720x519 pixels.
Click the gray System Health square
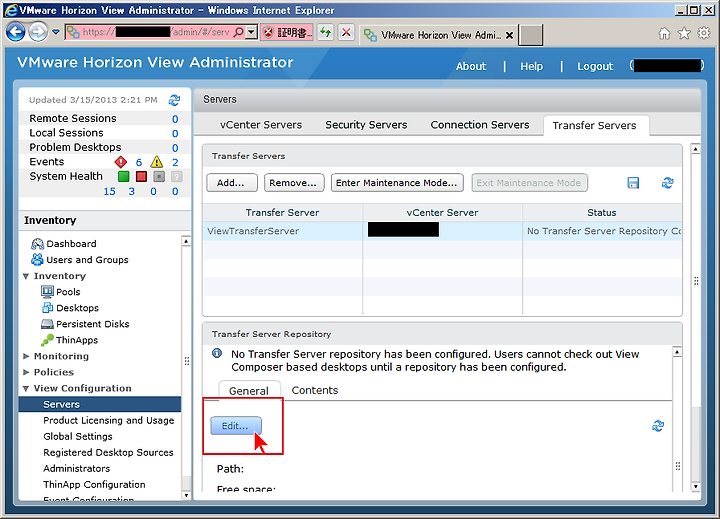click(159, 176)
